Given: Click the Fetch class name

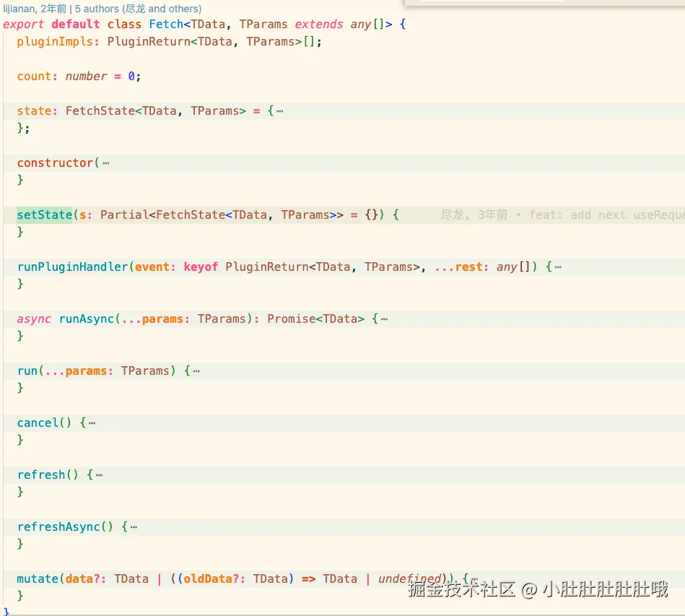Looking at the screenshot, I should pos(166,24).
